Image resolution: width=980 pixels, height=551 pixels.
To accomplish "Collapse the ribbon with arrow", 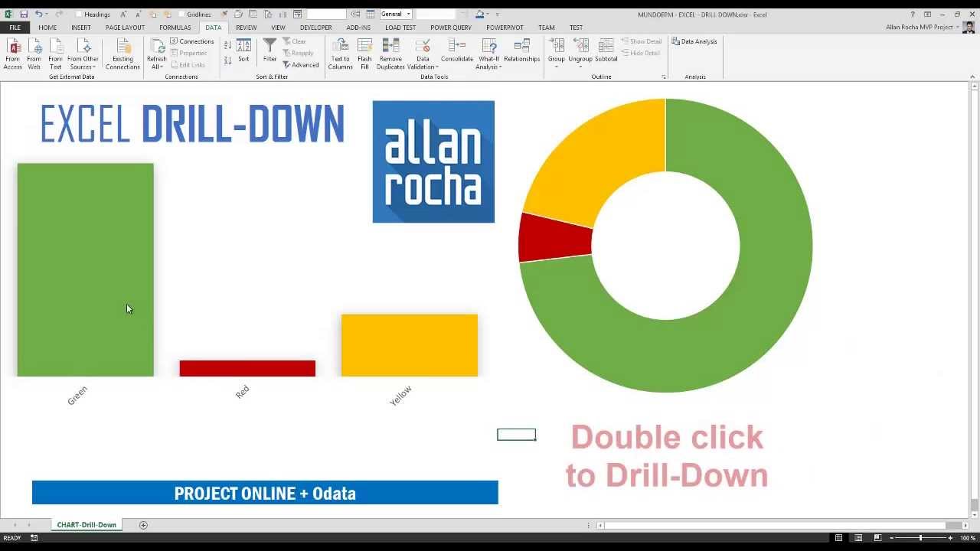I will 972,77.
